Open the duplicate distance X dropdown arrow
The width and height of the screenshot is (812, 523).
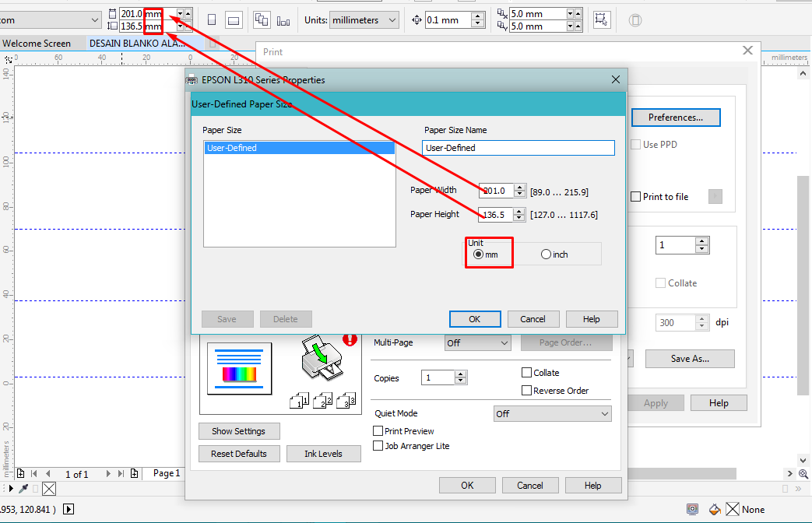tap(570, 13)
